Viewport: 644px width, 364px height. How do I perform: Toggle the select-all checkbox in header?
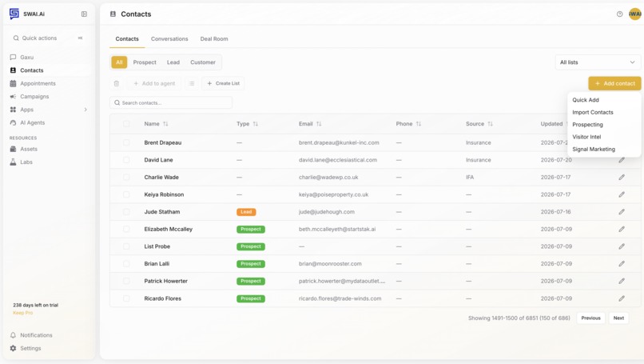[x=126, y=124]
